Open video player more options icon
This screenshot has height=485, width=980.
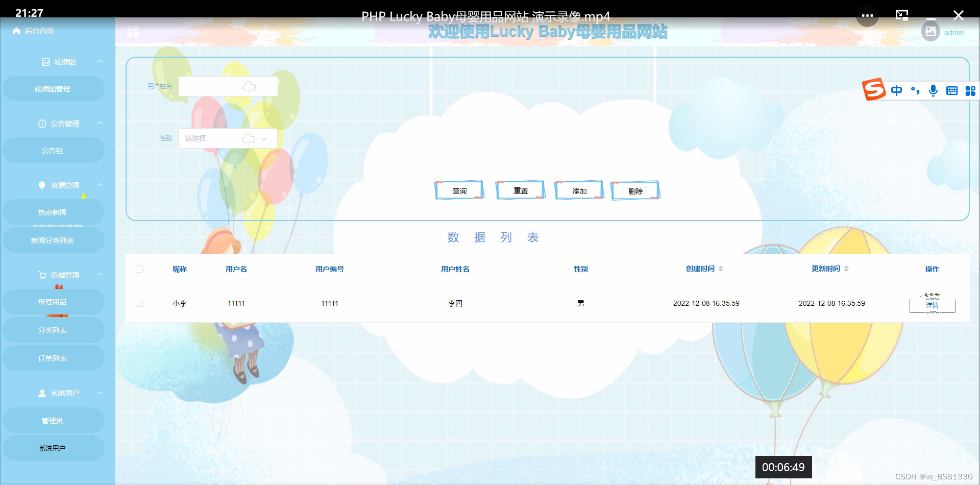[x=867, y=16]
